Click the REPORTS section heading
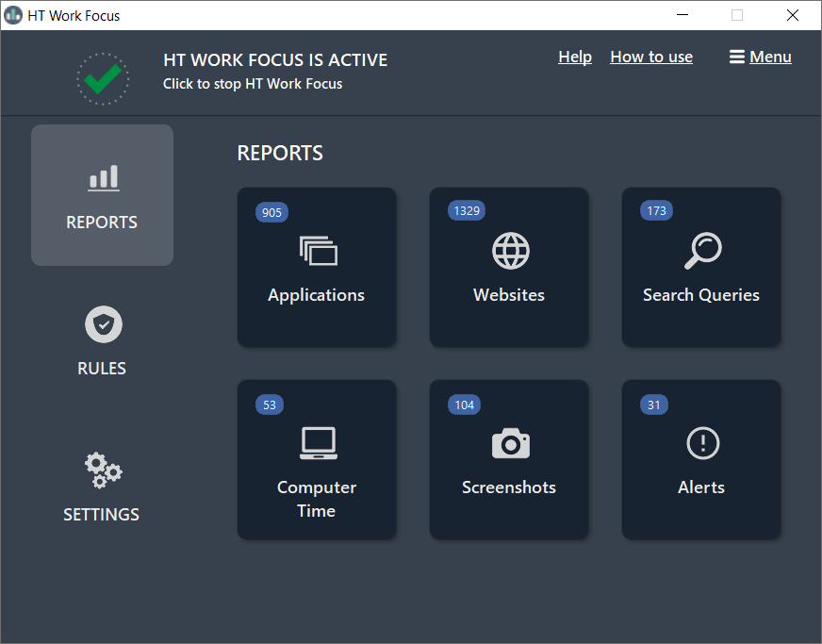Screen dimensions: 822x644 tap(280, 153)
